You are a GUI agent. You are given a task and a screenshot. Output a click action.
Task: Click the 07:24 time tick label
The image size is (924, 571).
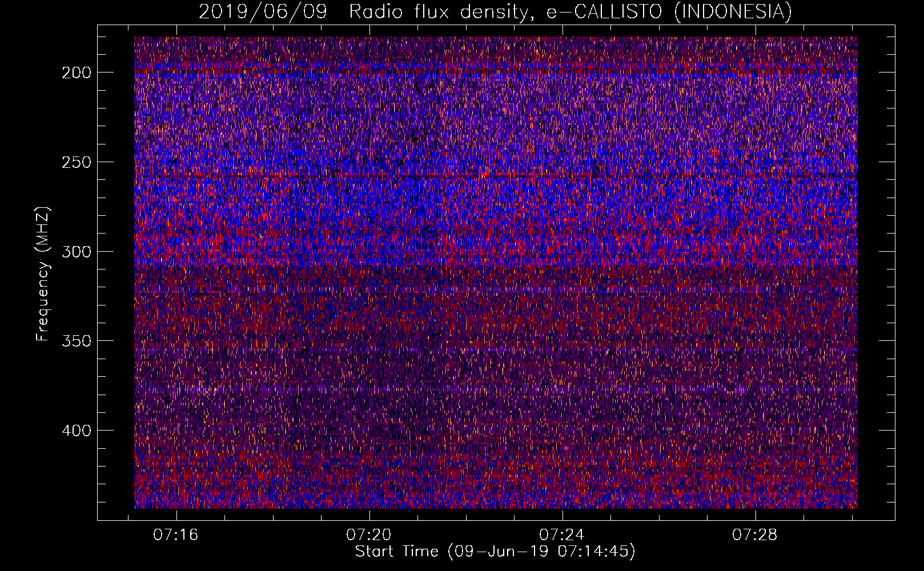[x=562, y=534]
